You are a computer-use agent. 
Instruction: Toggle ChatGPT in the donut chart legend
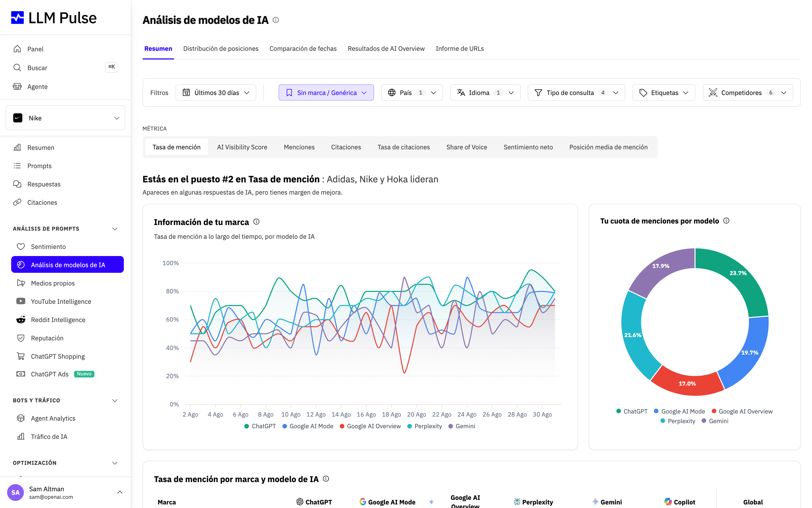632,411
